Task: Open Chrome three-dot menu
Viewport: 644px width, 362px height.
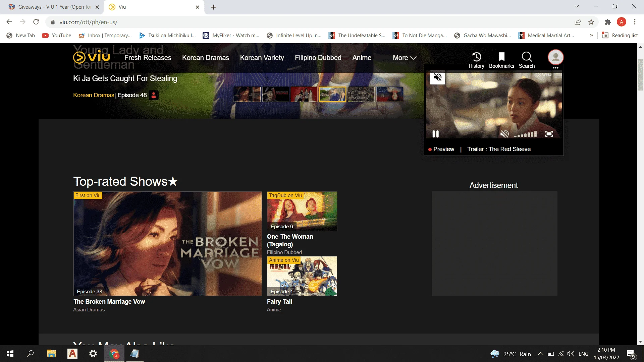Action: point(635,22)
